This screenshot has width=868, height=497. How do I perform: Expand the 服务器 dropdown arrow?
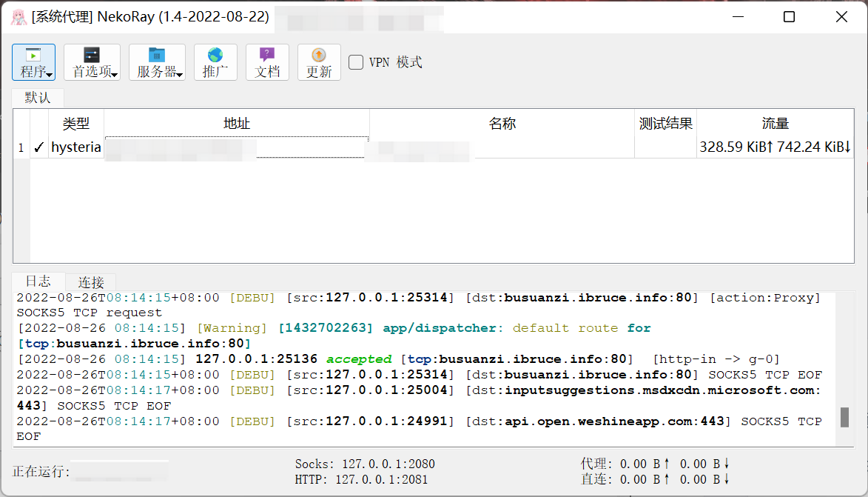179,75
